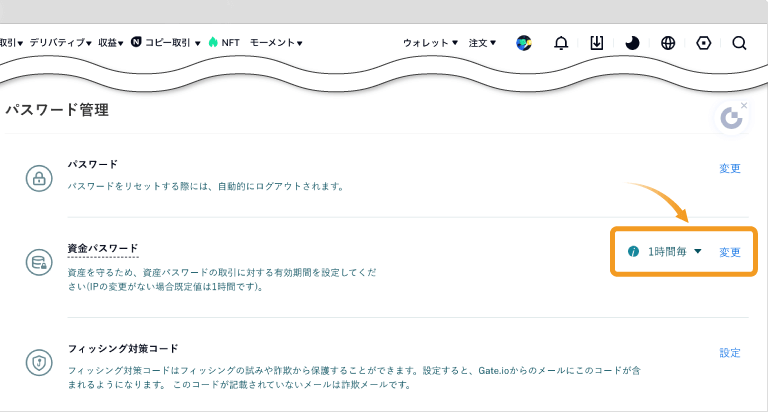768x412 pixels.
Task: Open the notifications bell icon
Action: 561,43
